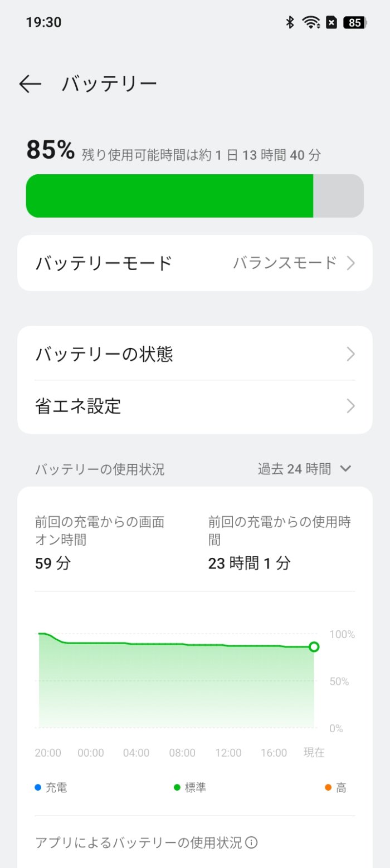Tap the Bluetooth icon in the status bar
The height and width of the screenshot is (868, 390).
coord(290,22)
